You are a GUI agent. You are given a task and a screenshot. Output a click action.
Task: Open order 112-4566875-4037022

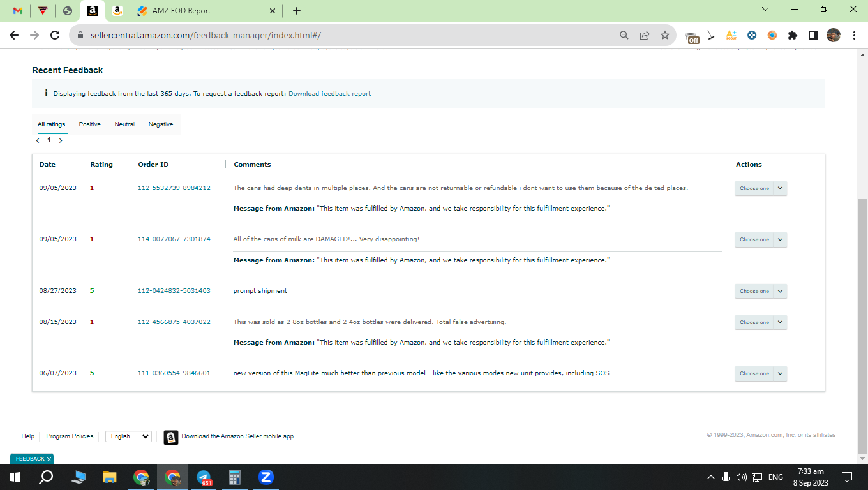click(x=174, y=322)
